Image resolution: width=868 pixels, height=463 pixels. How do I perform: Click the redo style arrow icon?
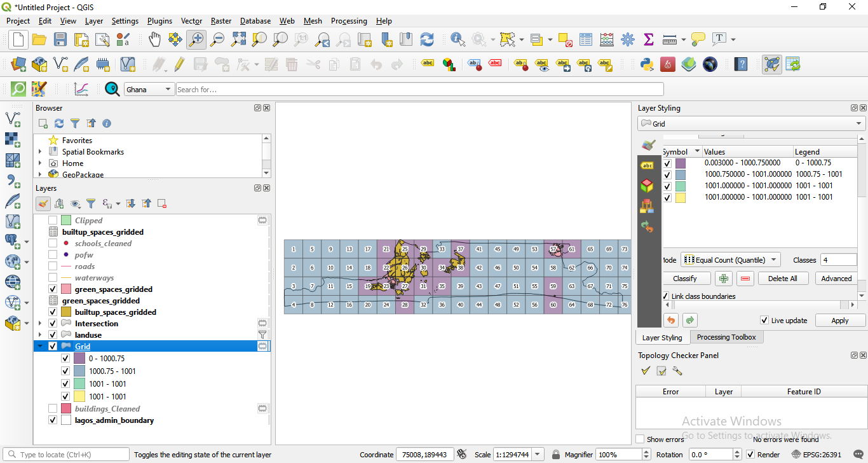click(690, 320)
